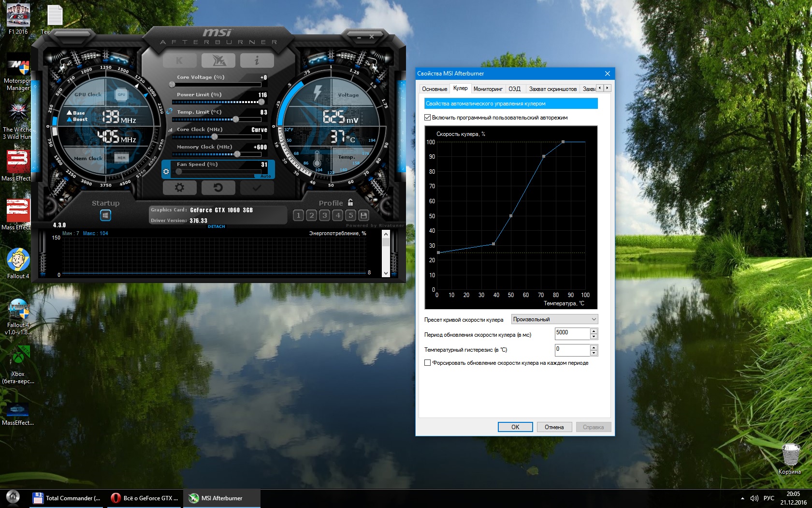Switch to the Мониторинг tab
The image size is (812, 508).
click(488, 89)
